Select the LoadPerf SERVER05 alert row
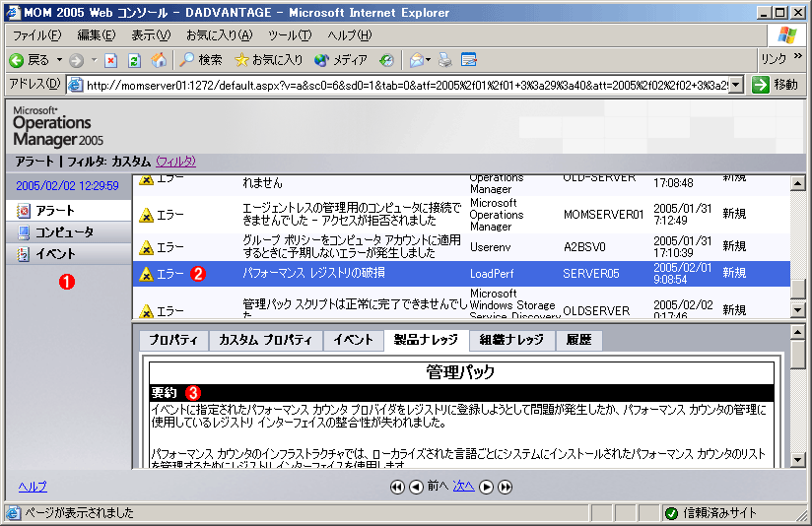812x526 pixels. (x=461, y=274)
